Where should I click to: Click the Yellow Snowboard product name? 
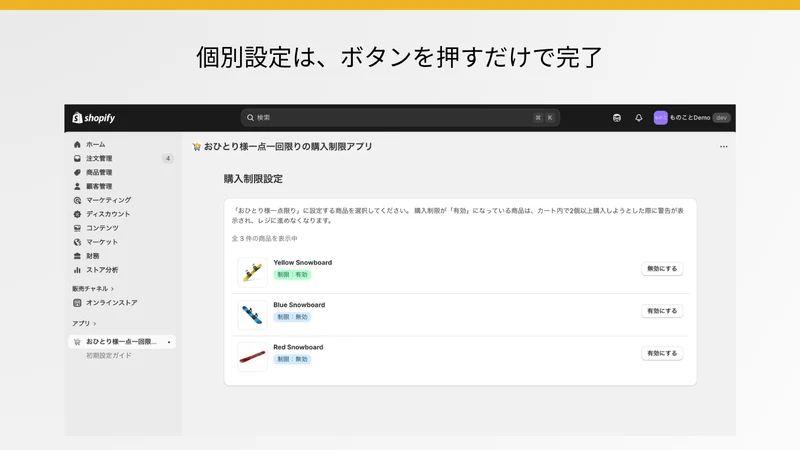click(303, 263)
